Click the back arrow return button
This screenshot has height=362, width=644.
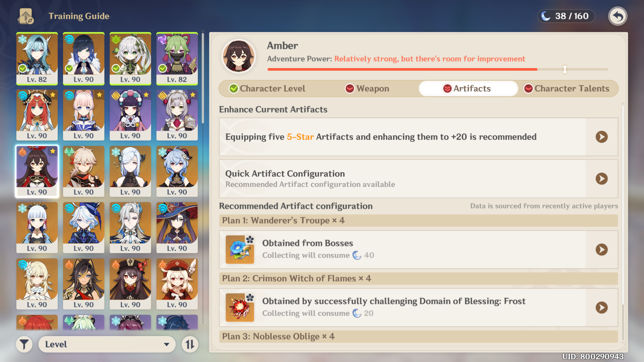(x=618, y=16)
